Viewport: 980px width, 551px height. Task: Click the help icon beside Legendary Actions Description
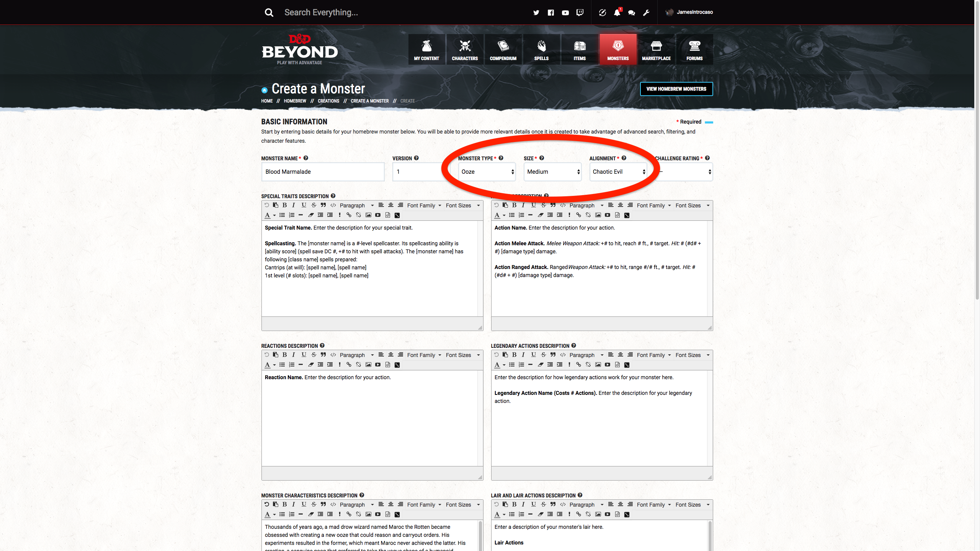[x=574, y=346]
